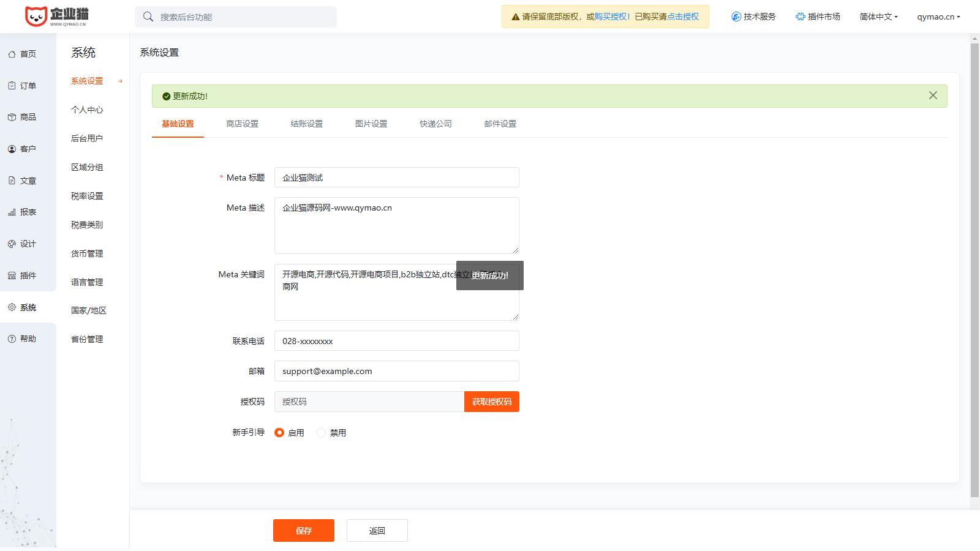Screen dimensions: 980x551
Task: Click the Plugins store icon in sidebar
Action: (12, 275)
